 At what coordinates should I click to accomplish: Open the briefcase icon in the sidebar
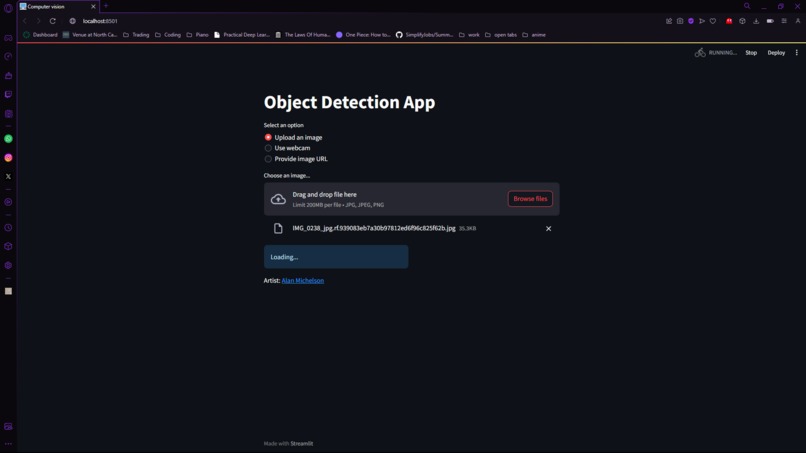pyautogui.click(x=8, y=76)
